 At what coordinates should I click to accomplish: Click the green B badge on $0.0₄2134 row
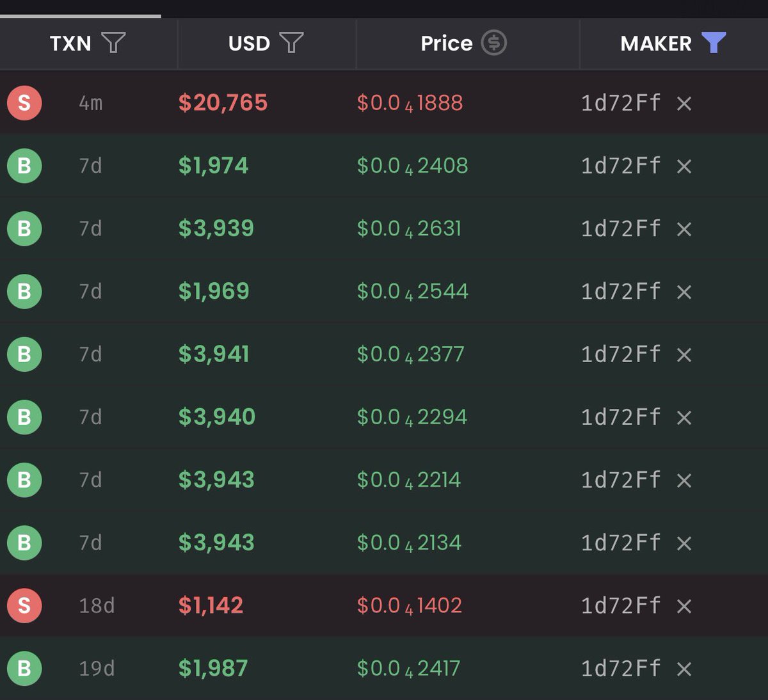pos(24,542)
